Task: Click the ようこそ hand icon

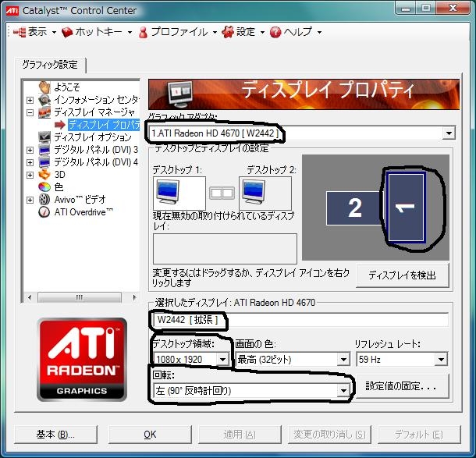Action: tap(44, 87)
